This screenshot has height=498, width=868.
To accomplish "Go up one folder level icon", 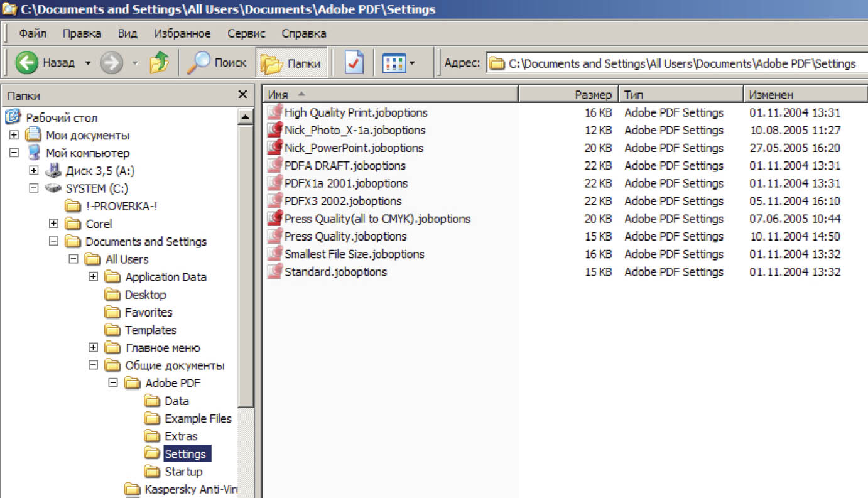I will coord(160,63).
